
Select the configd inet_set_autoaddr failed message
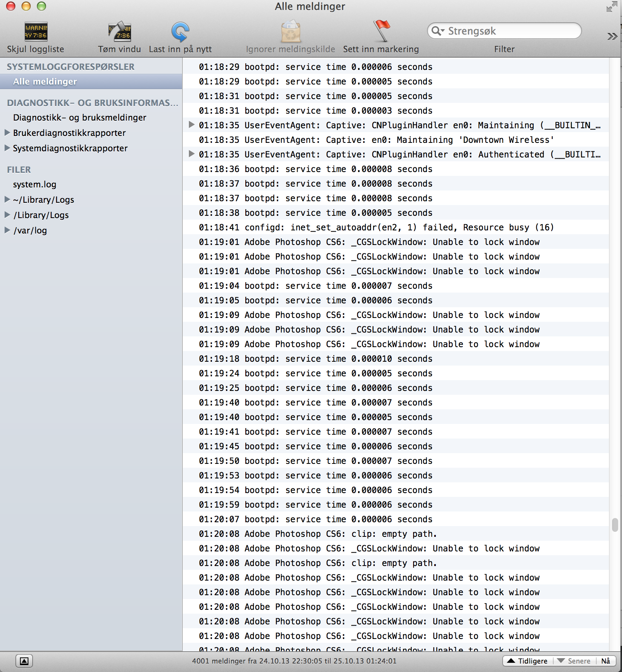pyautogui.click(x=396, y=227)
